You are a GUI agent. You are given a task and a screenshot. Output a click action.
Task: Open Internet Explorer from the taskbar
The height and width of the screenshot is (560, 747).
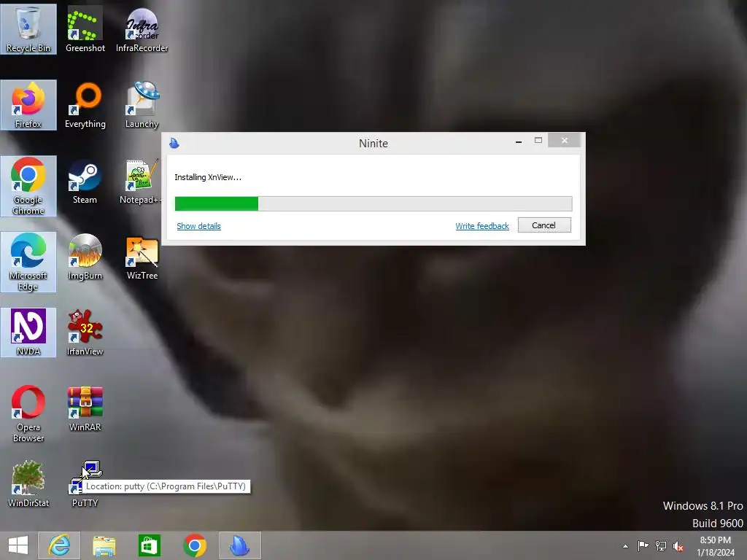point(59,545)
